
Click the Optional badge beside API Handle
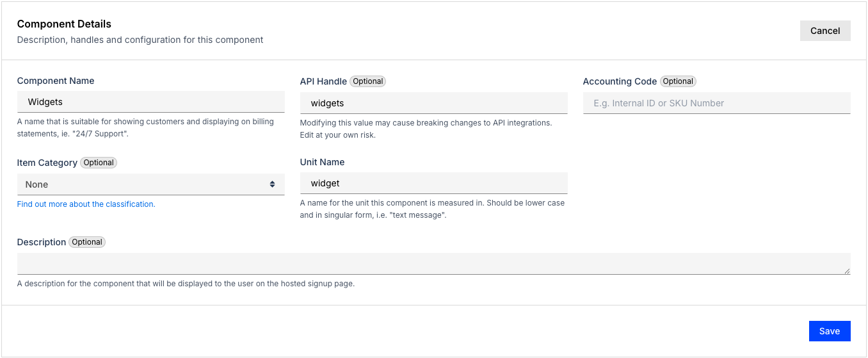pos(368,81)
